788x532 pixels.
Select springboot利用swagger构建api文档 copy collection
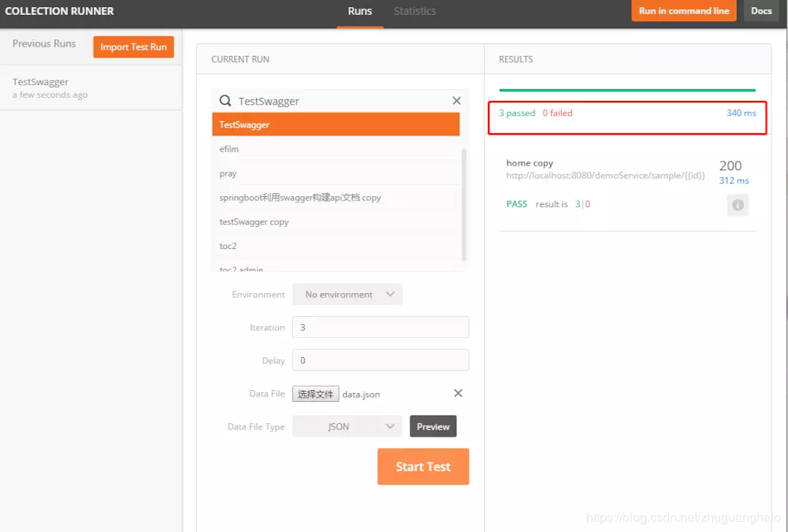click(336, 197)
